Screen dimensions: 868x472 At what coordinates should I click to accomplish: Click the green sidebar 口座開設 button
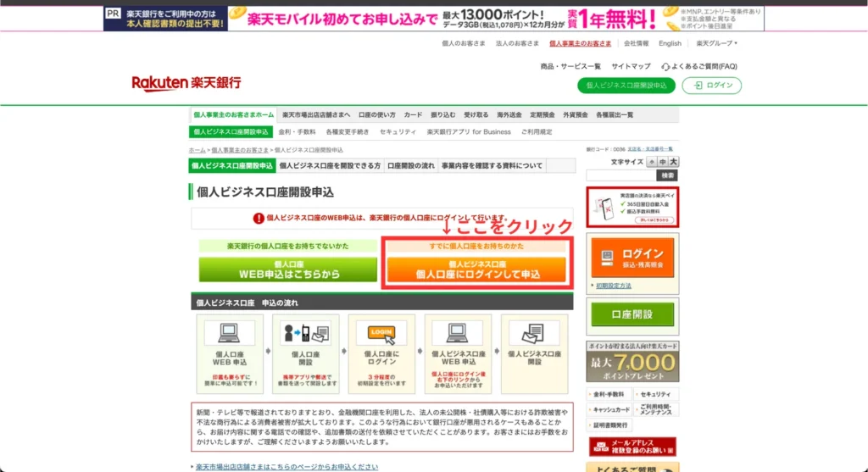(x=632, y=314)
